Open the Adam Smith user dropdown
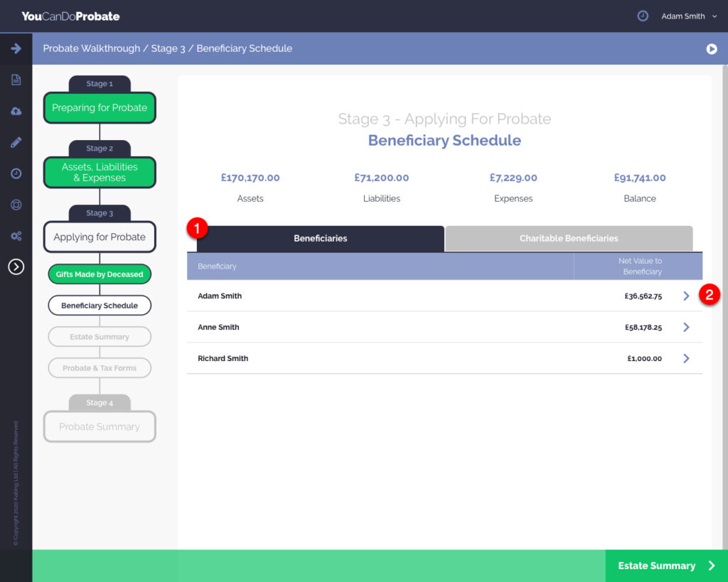Viewport: 728px width, 582px height. coord(688,16)
